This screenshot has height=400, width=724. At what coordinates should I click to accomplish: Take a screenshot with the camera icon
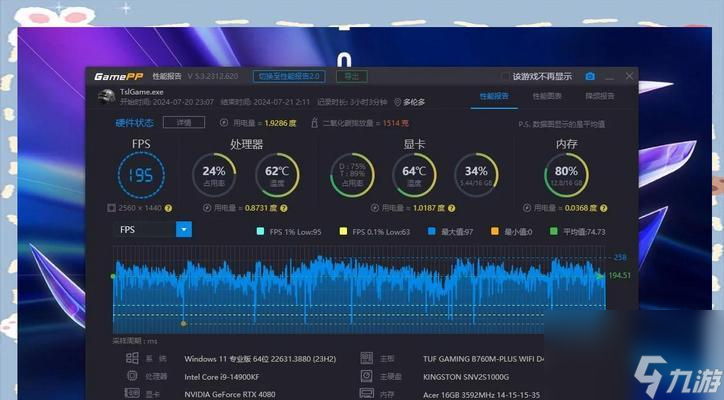(x=590, y=76)
